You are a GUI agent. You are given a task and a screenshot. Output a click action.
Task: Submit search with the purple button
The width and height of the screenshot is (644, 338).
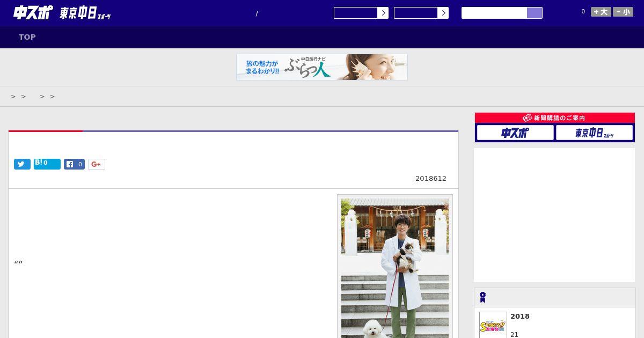point(535,13)
